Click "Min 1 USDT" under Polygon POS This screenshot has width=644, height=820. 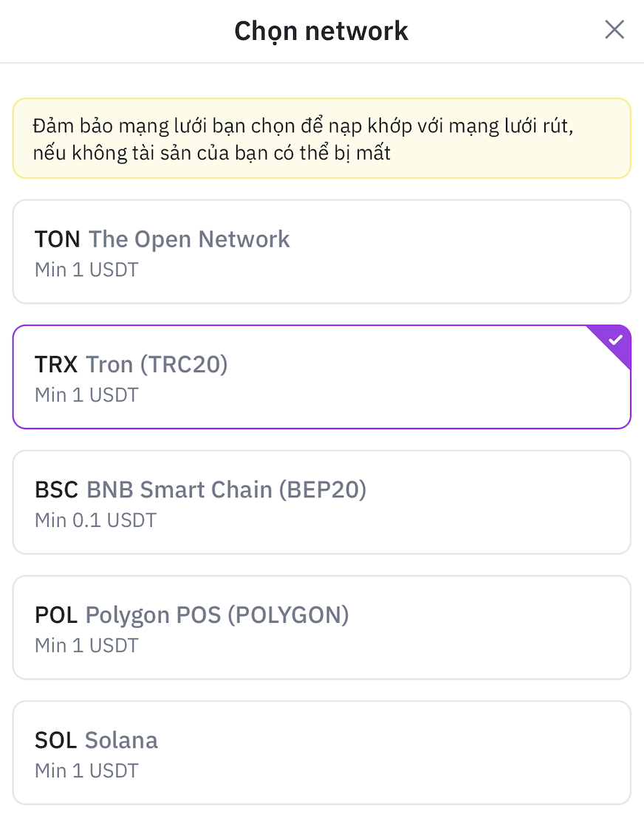coord(86,646)
